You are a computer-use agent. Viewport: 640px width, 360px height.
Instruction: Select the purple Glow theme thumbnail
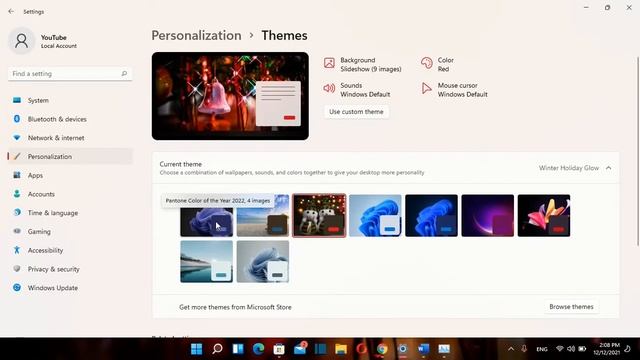coord(488,216)
